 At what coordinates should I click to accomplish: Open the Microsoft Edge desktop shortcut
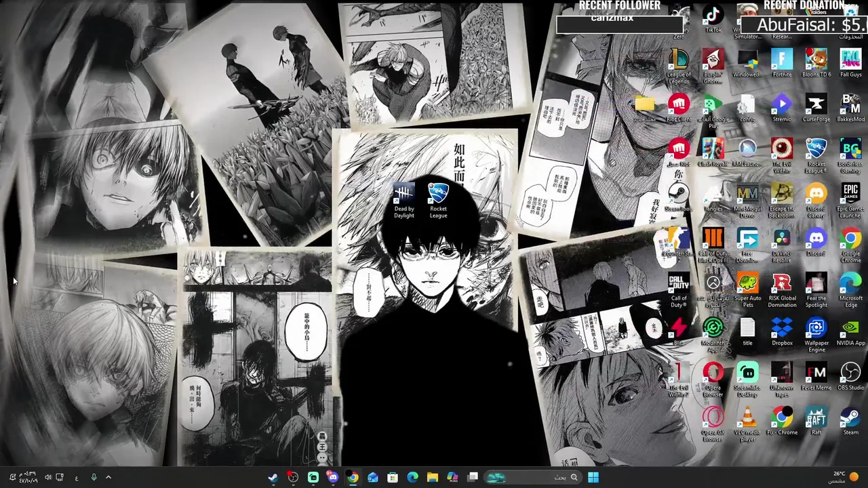[x=850, y=290]
